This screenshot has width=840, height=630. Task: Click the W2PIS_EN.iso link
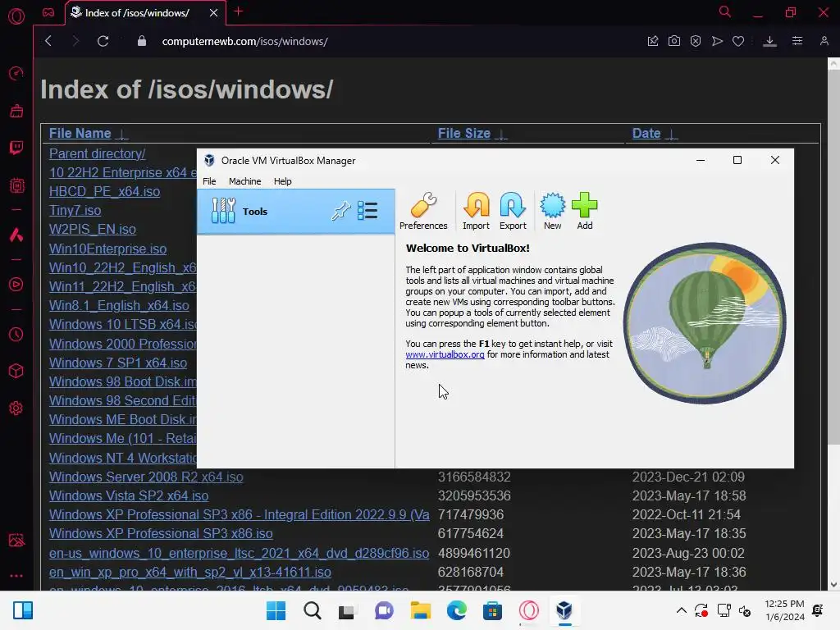93,230
